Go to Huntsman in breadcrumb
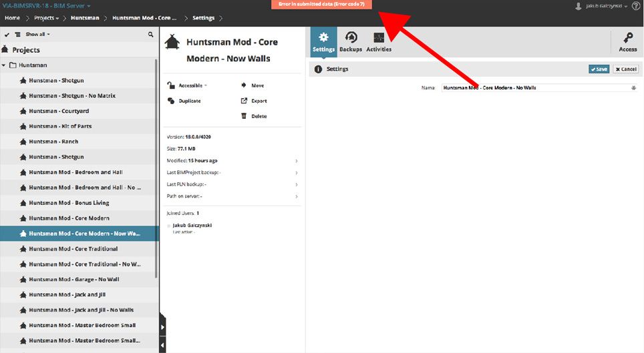644x353 pixels. (x=85, y=18)
